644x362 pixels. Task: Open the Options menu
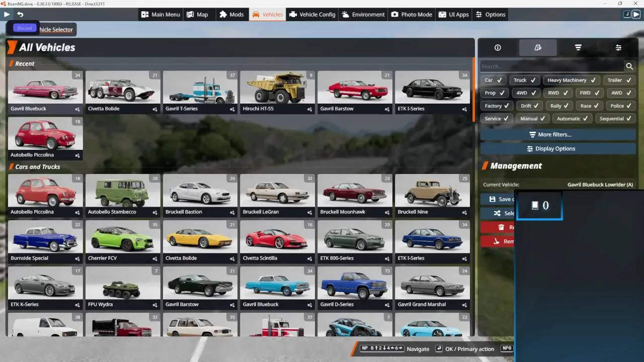pyautogui.click(x=491, y=15)
